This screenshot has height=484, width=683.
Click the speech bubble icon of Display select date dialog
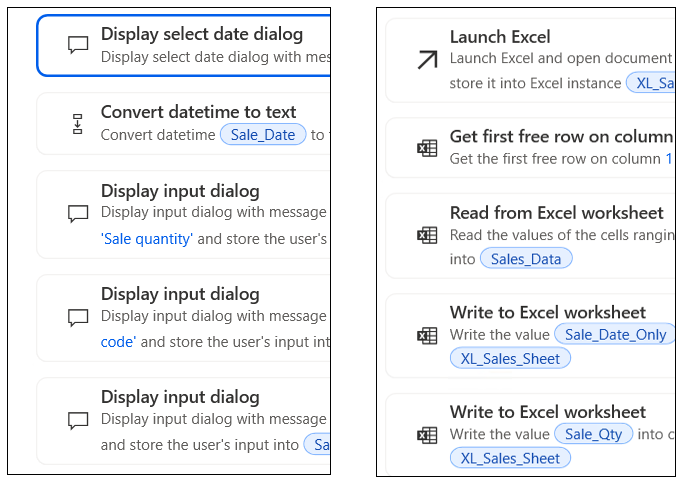78,44
